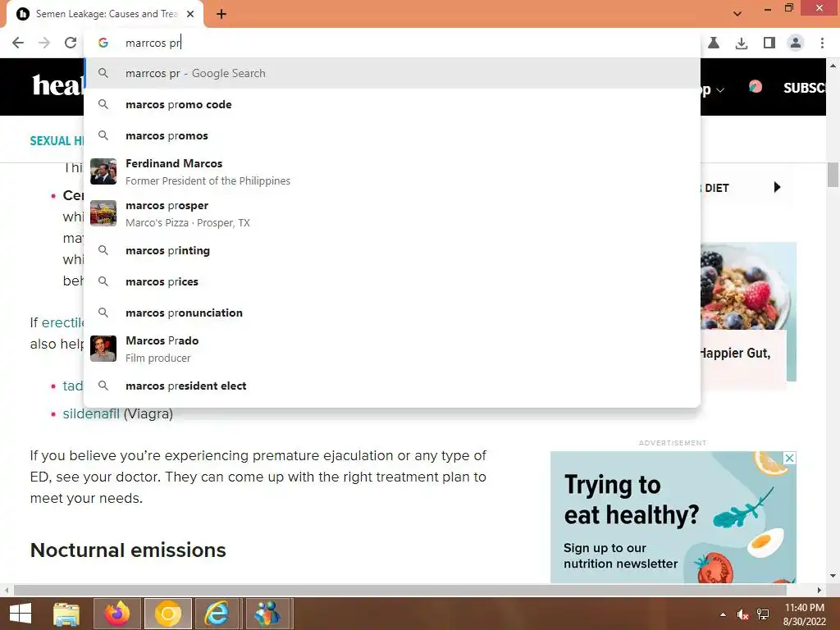
Task: Open the profile avatar menu
Action: coord(796,43)
